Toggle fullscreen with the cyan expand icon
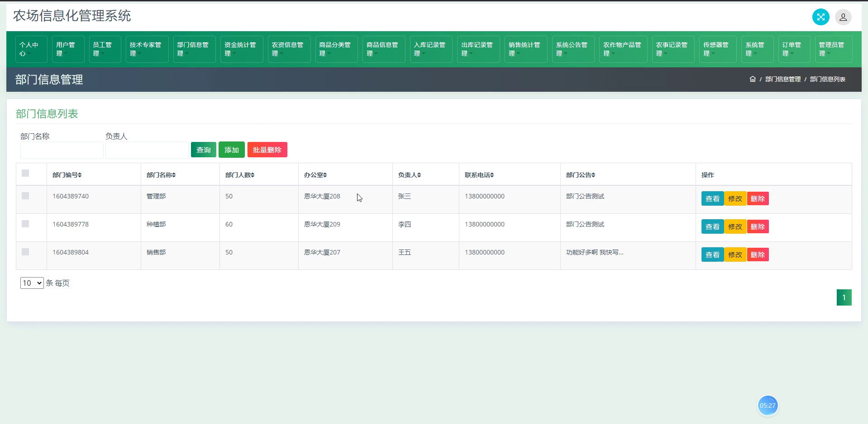Screen dimensions: 868x424 pyautogui.click(x=820, y=17)
